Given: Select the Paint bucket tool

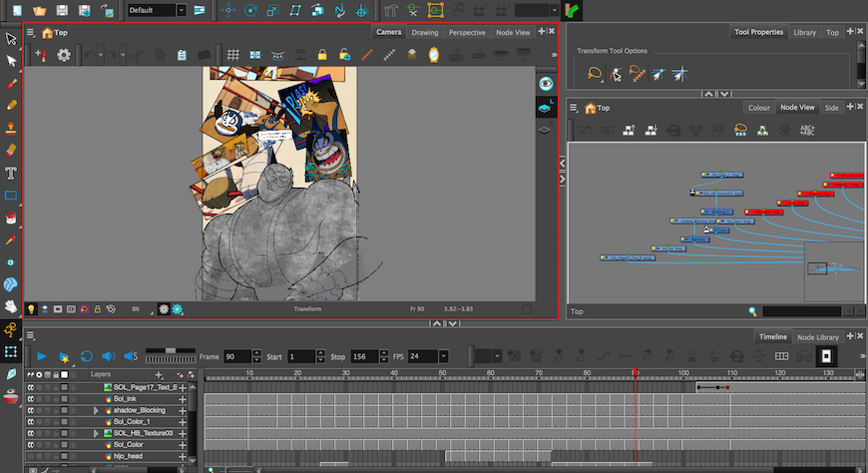Looking at the screenshot, I should pyautogui.click(x=11, y=218).
